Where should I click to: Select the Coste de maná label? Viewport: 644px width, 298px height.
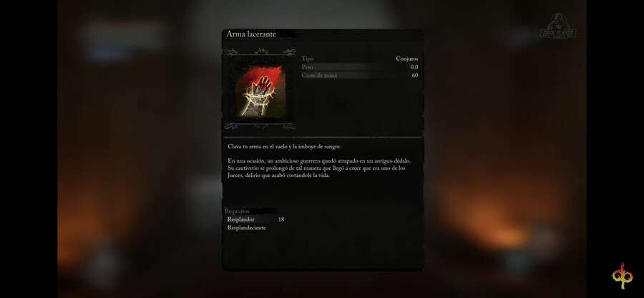pos(319,75)
